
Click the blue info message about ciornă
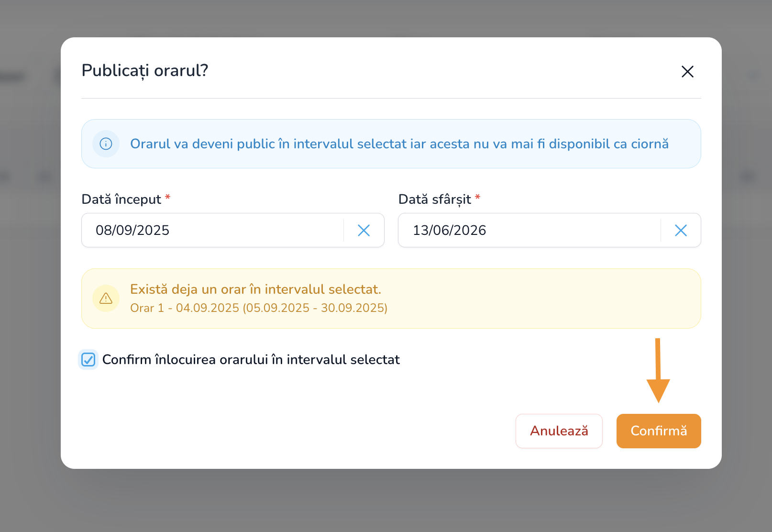click(399, 144)
